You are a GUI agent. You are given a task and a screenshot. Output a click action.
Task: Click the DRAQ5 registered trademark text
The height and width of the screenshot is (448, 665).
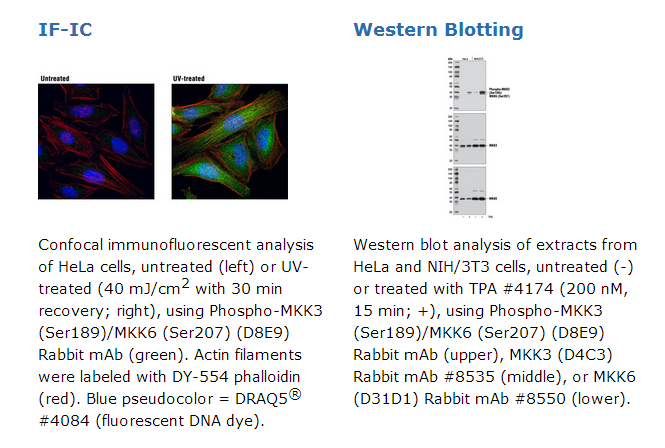[x=268, y=398]
